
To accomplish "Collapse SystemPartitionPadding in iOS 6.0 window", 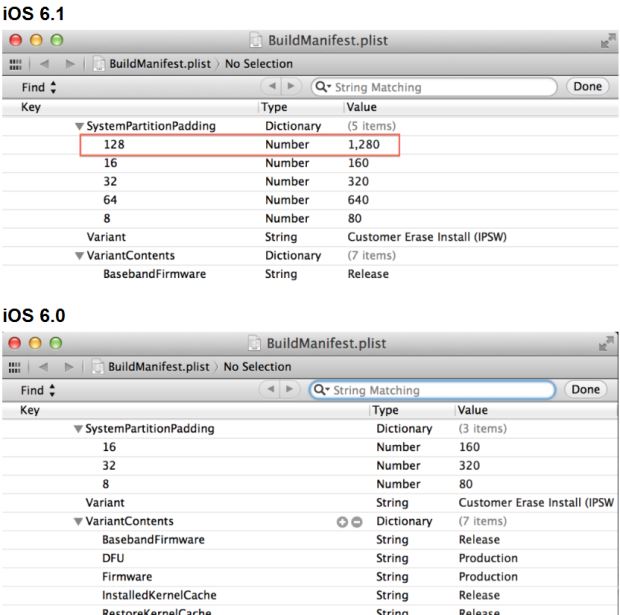I will [x=78, y=429].
